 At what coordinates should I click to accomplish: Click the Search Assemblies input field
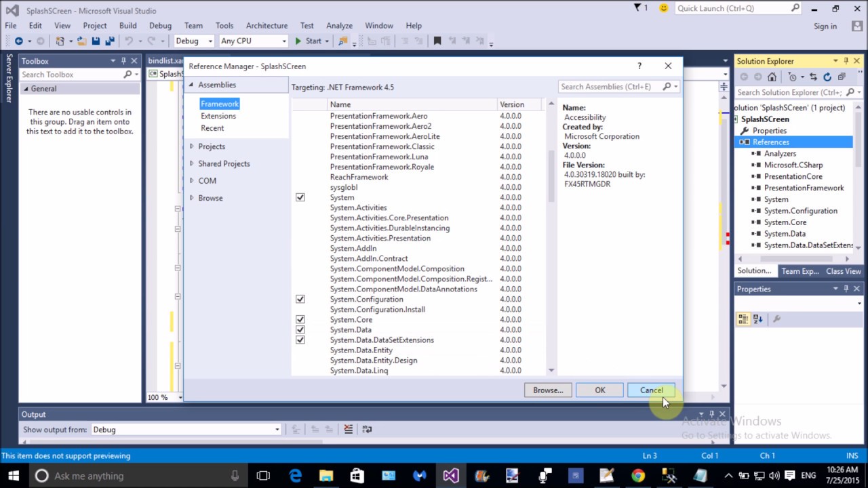click(x=610, y=87)
